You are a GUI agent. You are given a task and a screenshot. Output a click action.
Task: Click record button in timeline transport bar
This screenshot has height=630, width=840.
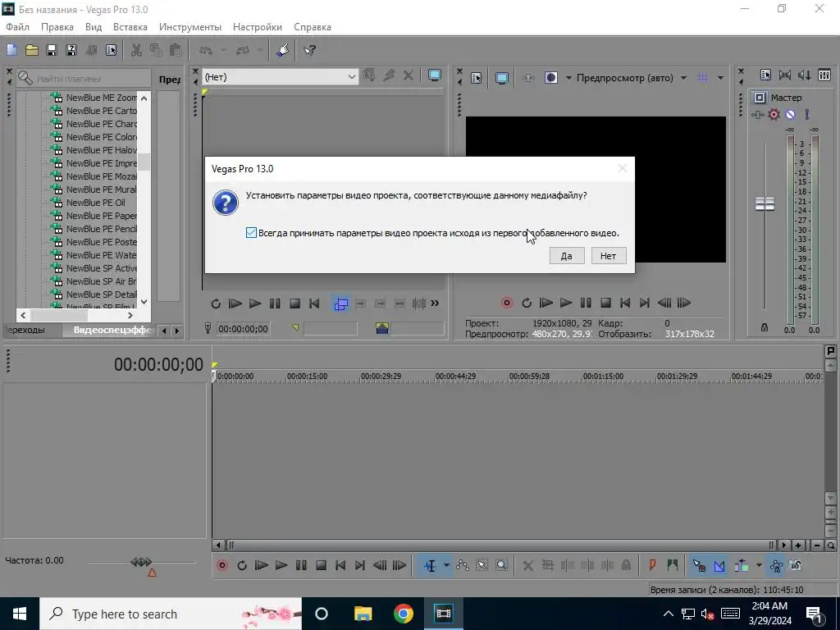tap(221, 565)
